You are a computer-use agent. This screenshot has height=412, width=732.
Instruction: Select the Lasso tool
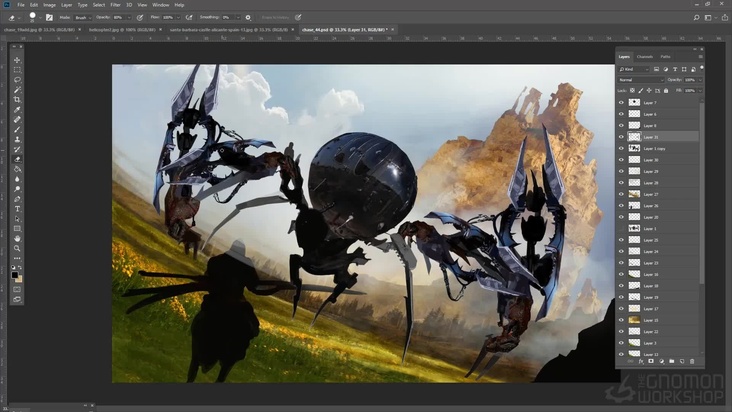[x=17, y=80]
